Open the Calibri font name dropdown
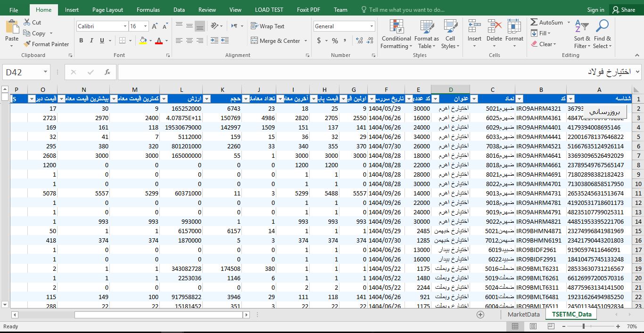644x333 pixels. tap(125, 26)
